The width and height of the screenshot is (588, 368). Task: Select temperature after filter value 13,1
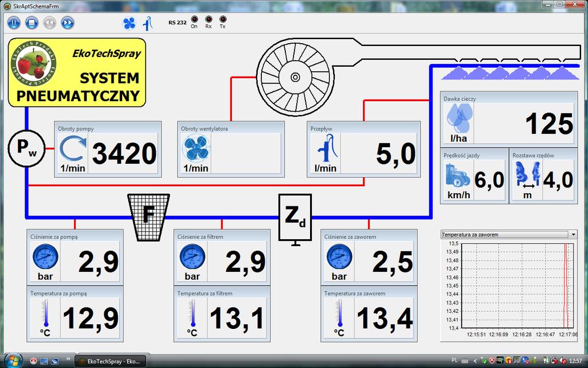tap(237, 319)
